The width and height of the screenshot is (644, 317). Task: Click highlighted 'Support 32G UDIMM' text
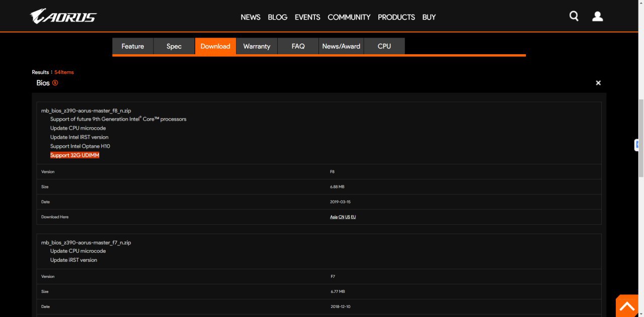[75, 155]
